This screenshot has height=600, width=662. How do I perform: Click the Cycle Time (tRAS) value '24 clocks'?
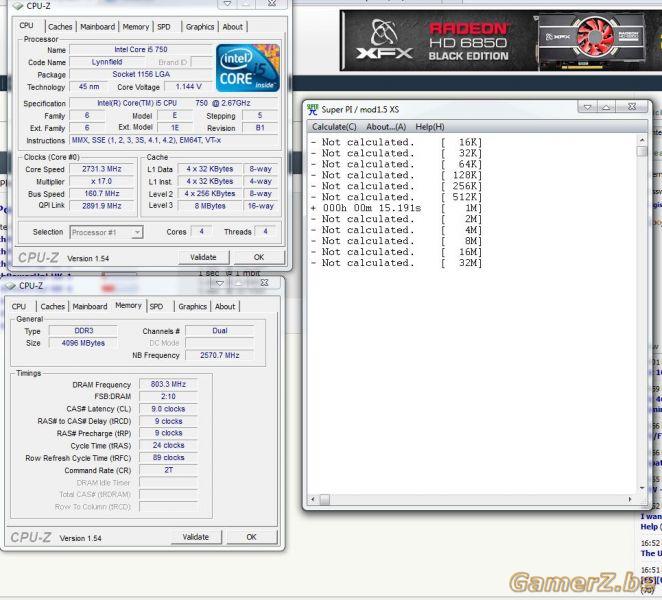click(168, 445)
